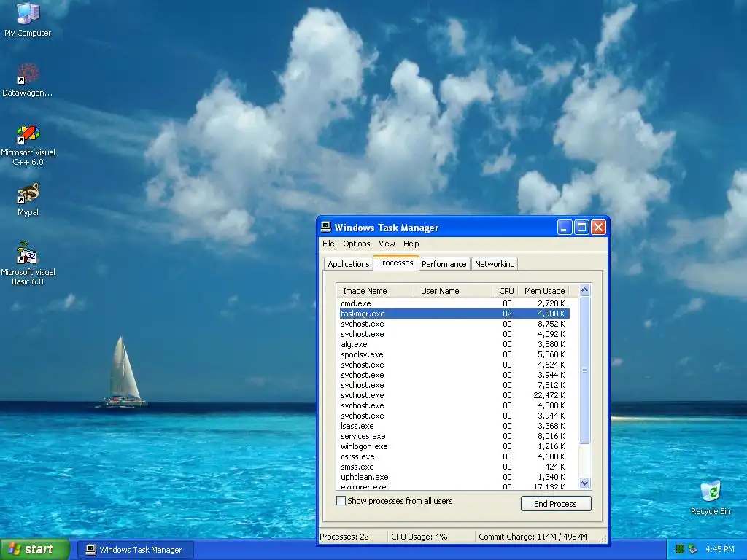Click the green CPU meter tray icon
747x560 pixels.
click(x=680, y=549)
